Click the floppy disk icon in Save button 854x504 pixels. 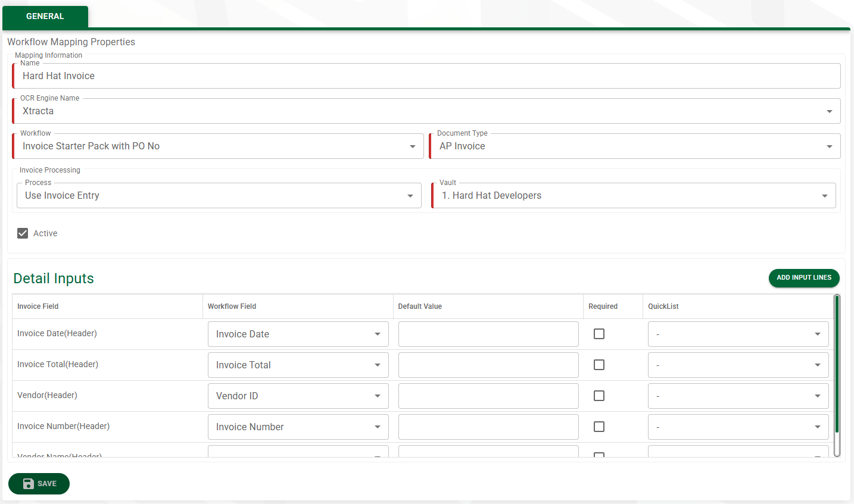[x=29, y=484]
